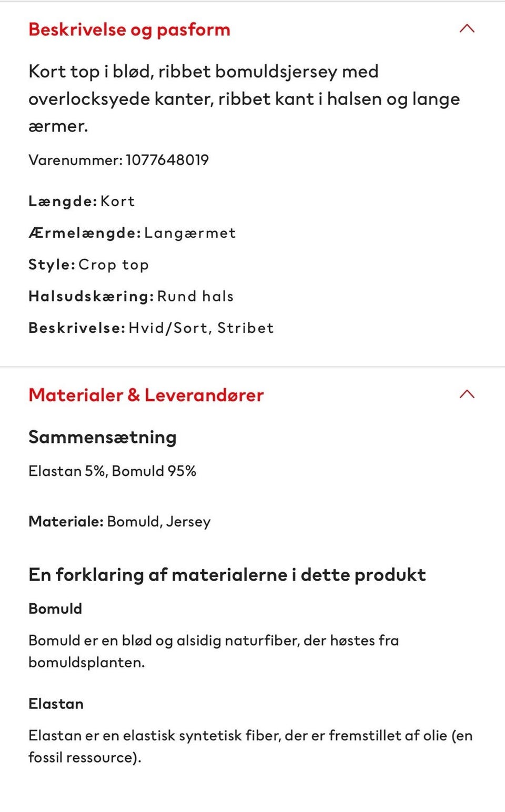Viewport: 505px width, 812px height.
Task: Click the upward arrow beside Beskrivelse og pasform
Action: click(466, 29)
